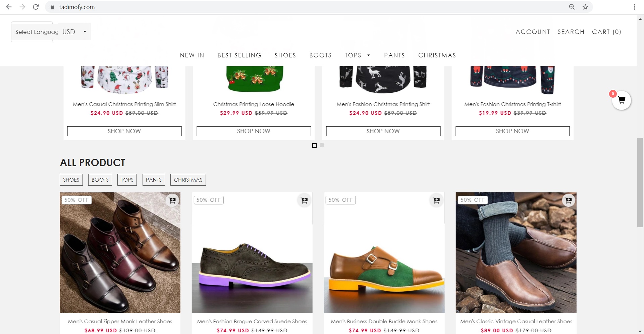Screen dimensions: 644x334
Task: Click the browser back arrow
Action: pyautogui.click(x=9, y=7)
